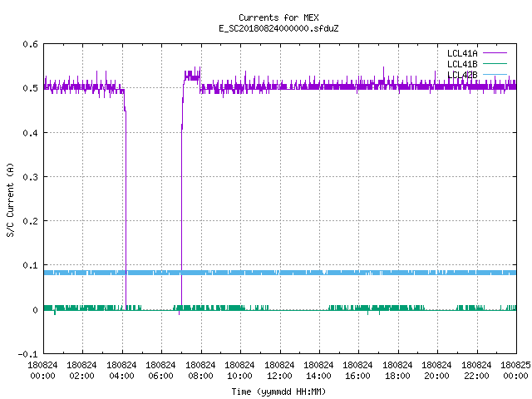Click the LCL41A spike after 17:00

pos(384,74)
